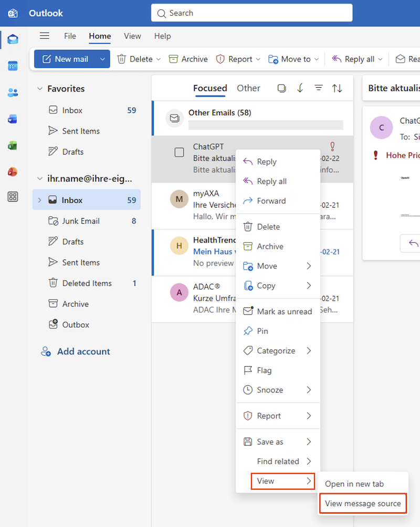The image size is (420, 527).
Task: Choose Archive in the context menu
Action: click(x=278, y=246)
